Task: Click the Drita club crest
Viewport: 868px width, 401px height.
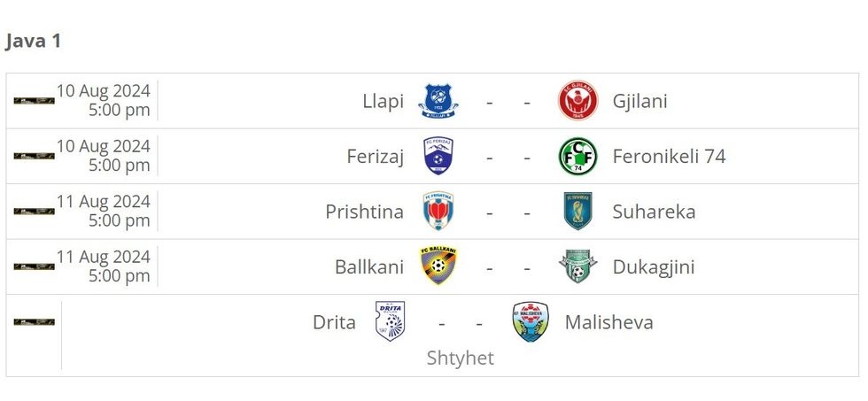Action: [x=391, y=322]
